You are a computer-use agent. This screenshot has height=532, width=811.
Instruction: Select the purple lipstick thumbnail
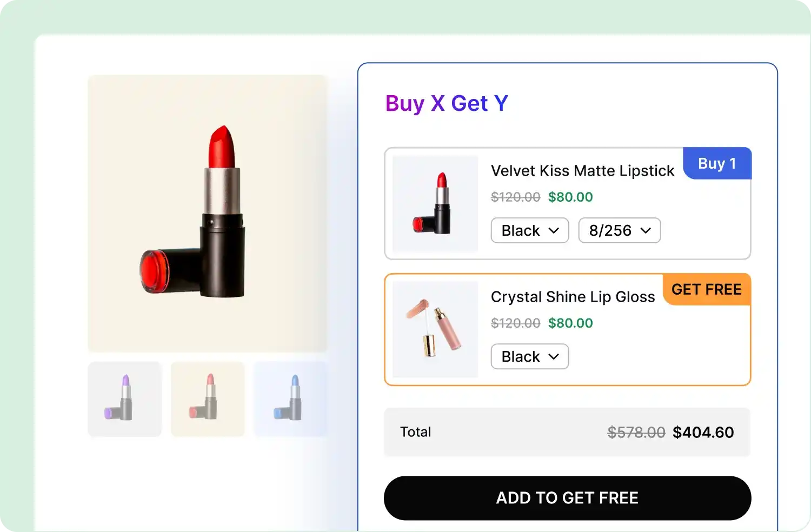pos(124,399)
